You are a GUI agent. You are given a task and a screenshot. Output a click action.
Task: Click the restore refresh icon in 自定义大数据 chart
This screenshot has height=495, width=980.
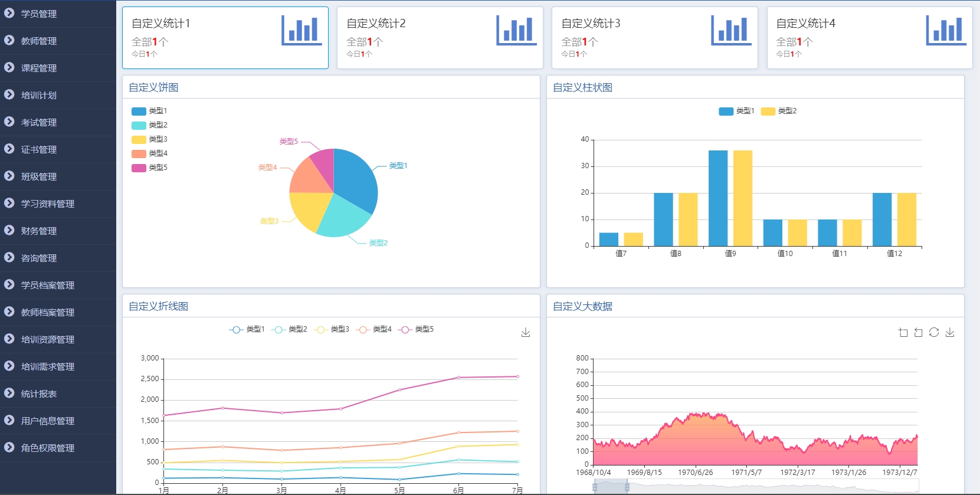[x=934, y=333]
